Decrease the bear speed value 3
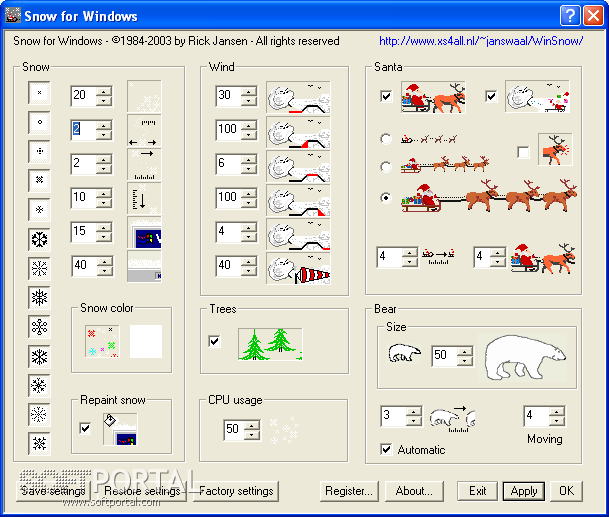 coord(414,421)
